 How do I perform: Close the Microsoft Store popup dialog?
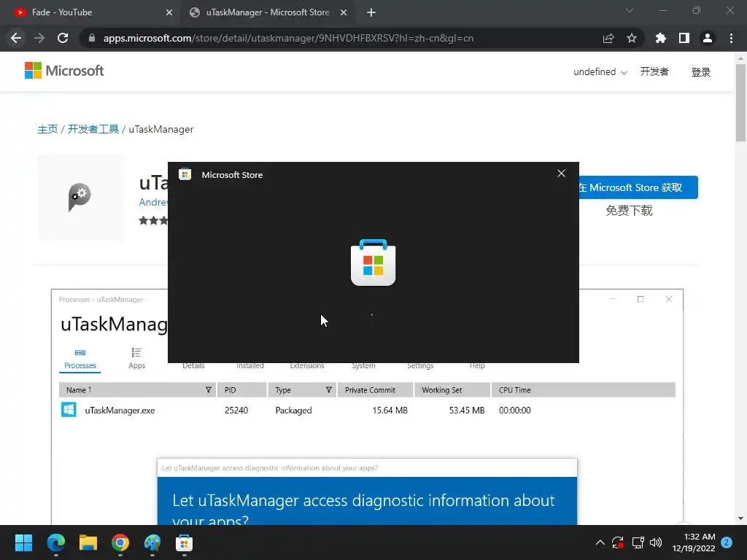561,174
